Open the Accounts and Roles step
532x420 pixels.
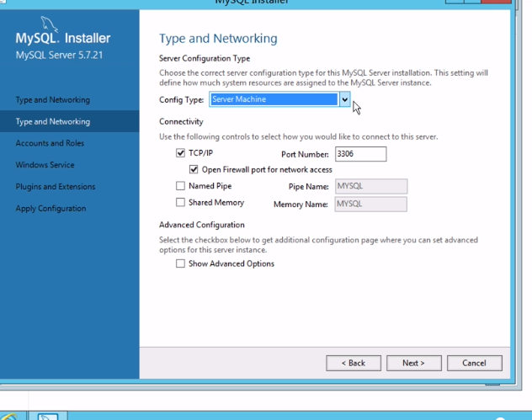(x=50, y=143)
